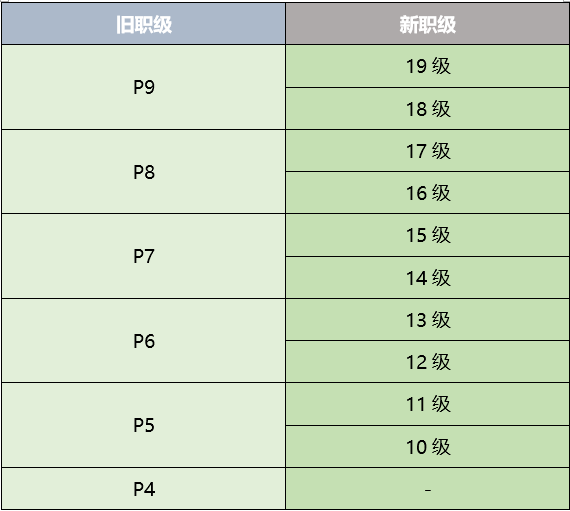Select the 旧职级 header cell
Screen dimensions: 570x511
pyautogui.click(x=144, y=24)
